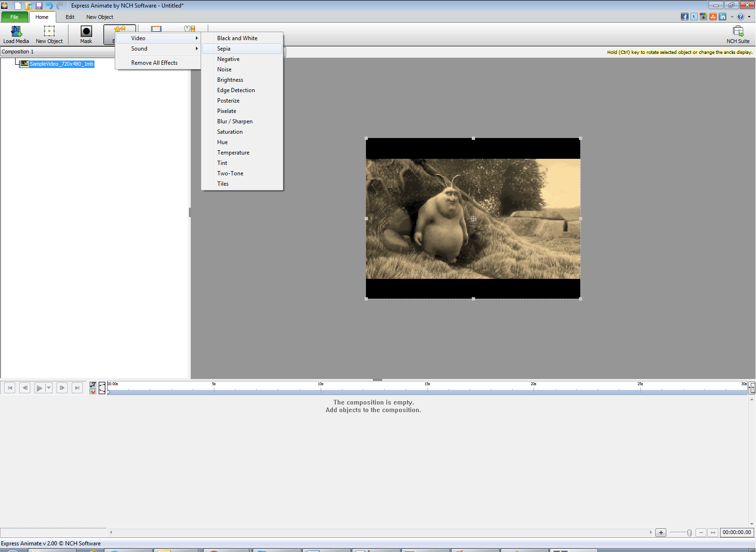Click the New Object toolbar icon

click(x=49, y=34)
